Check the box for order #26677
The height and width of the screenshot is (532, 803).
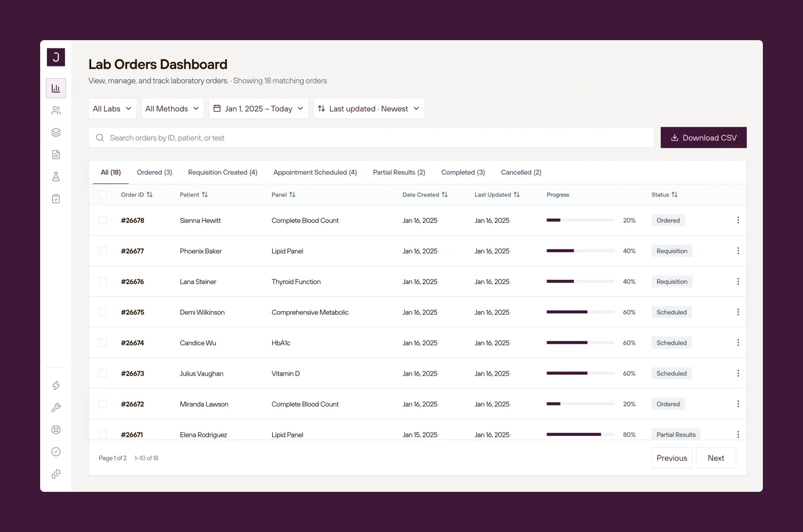[x=103, y=251]
